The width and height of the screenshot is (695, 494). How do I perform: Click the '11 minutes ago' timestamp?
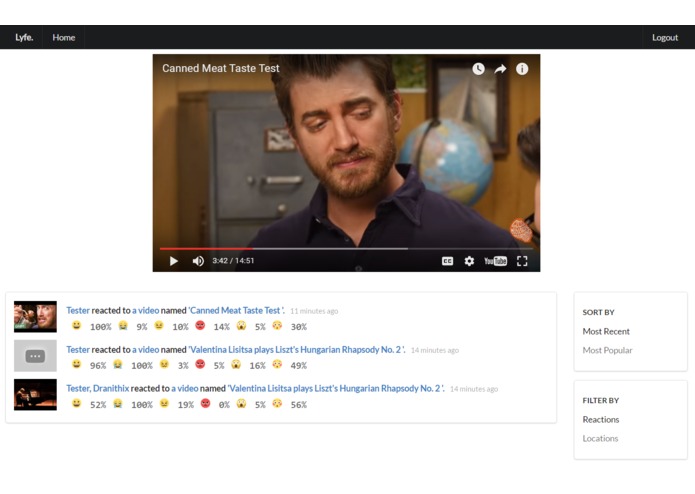pos(314,311)
